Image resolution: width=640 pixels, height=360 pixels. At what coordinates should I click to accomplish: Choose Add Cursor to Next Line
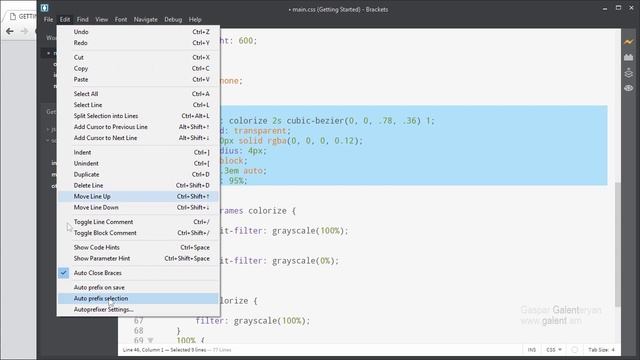(x=138, y=138)
